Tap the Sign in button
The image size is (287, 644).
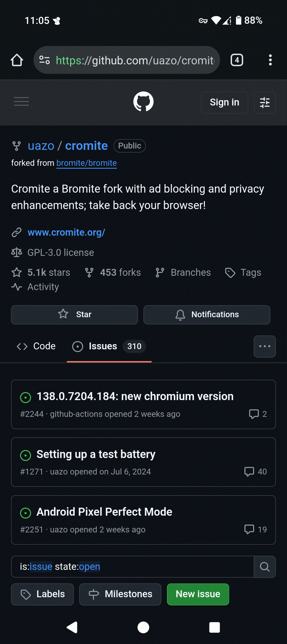click(224, 102)
